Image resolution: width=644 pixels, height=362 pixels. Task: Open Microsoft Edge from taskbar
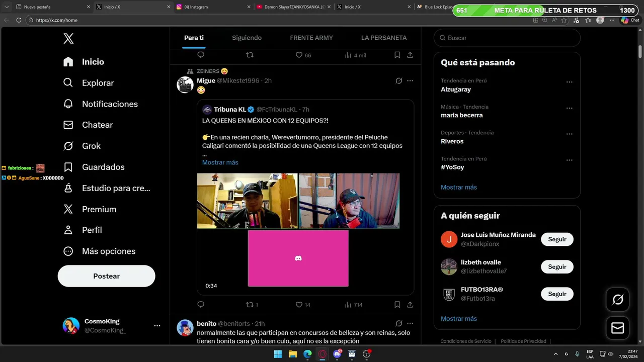(307, 354)
